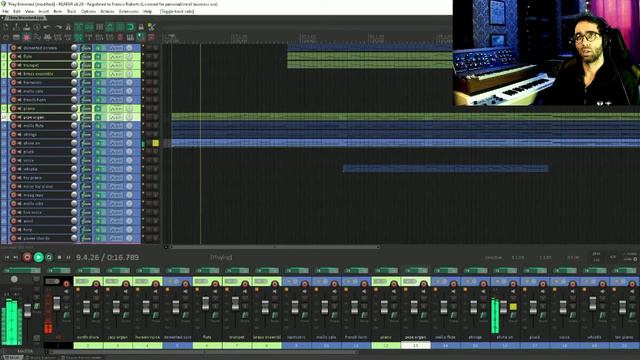This screenshot has width=640, height=360.
Task: Record-arm the piano track
Action: [13, 109]
